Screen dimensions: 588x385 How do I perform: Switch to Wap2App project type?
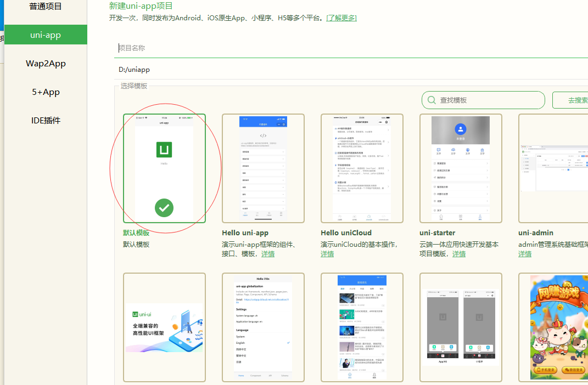(46, 63)
